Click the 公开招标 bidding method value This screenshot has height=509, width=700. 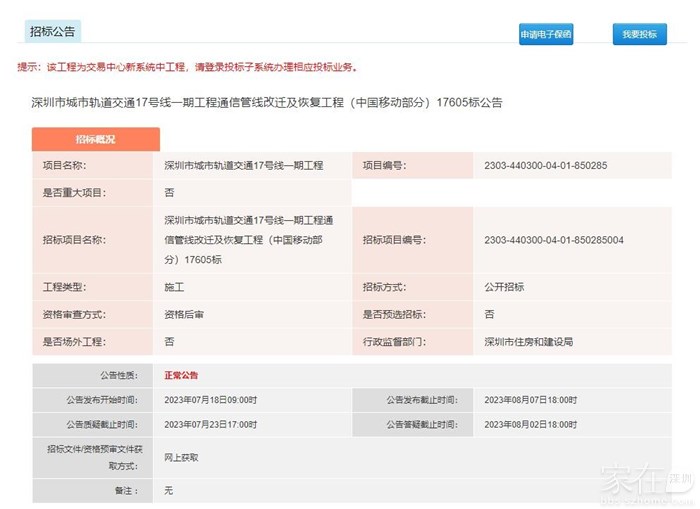(x=504, y=287)
